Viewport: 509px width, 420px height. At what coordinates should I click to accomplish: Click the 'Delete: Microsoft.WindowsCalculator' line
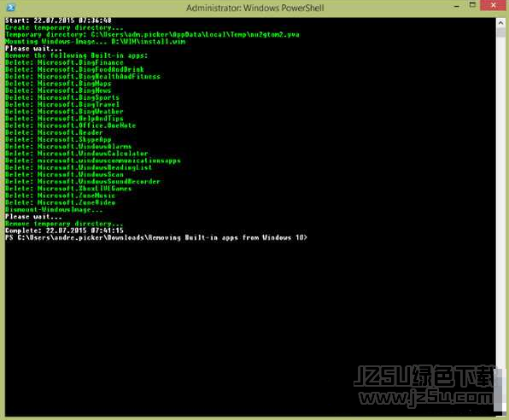tap(76, 154)
